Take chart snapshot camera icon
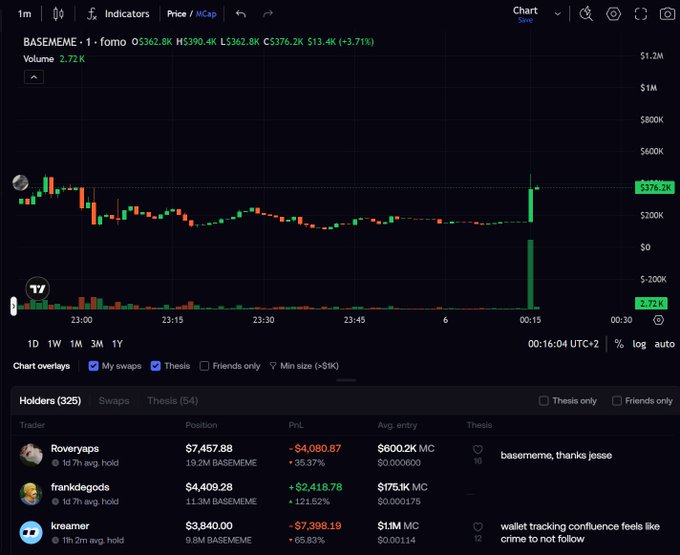This screenshot has width=680, height=555. (667, 14)
